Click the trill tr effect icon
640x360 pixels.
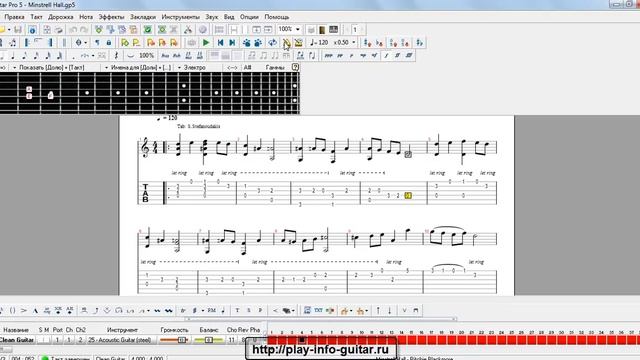click(x=183, y=311)
